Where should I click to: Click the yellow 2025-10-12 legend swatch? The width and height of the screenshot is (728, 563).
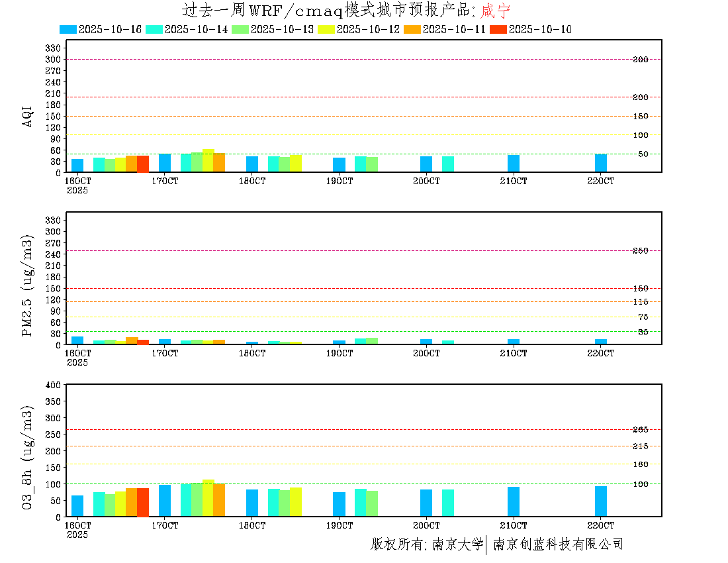click(326, 30)
